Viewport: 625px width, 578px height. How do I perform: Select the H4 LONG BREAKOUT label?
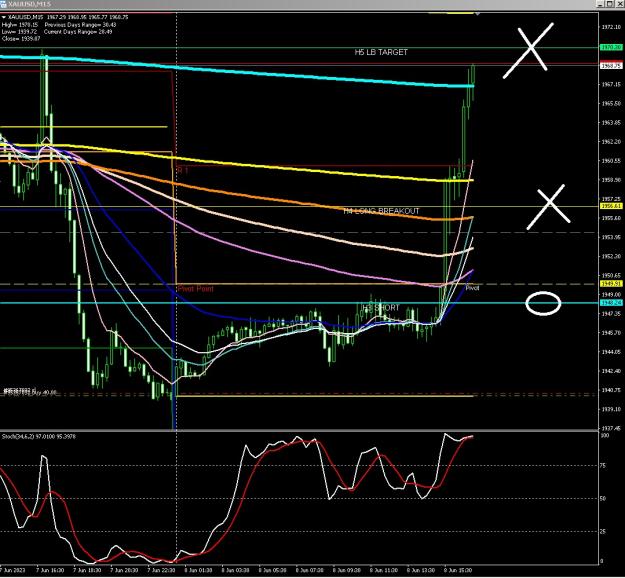tap(381, 211)
